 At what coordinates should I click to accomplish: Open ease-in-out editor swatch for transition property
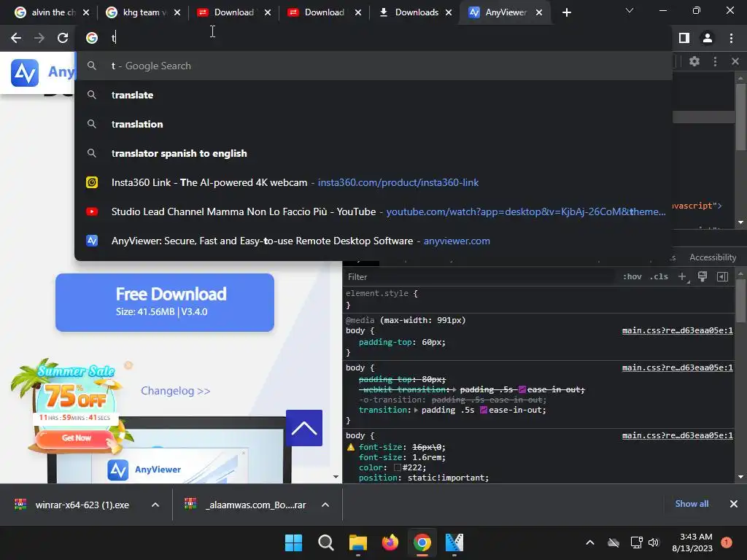(484, 410)
